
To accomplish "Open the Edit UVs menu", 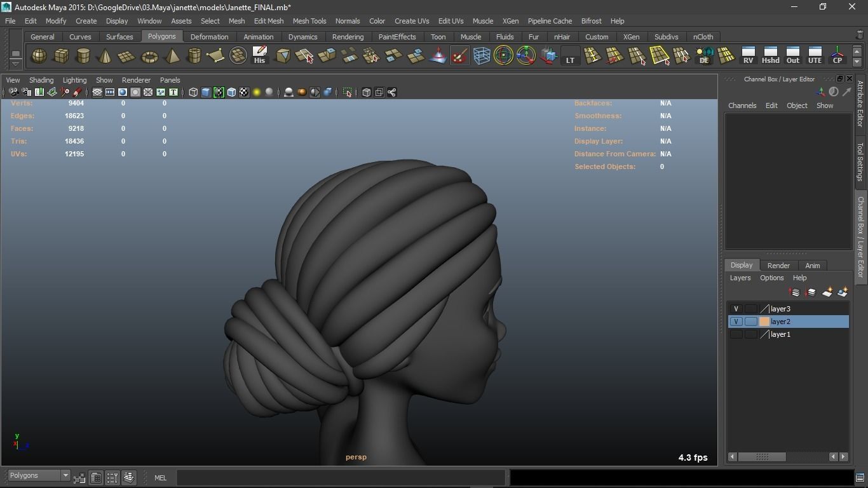I will tap(451, 21).
